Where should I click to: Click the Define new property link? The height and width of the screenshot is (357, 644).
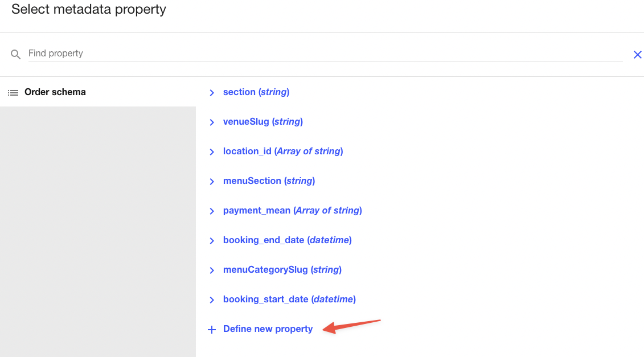click(x=268, y=329)
